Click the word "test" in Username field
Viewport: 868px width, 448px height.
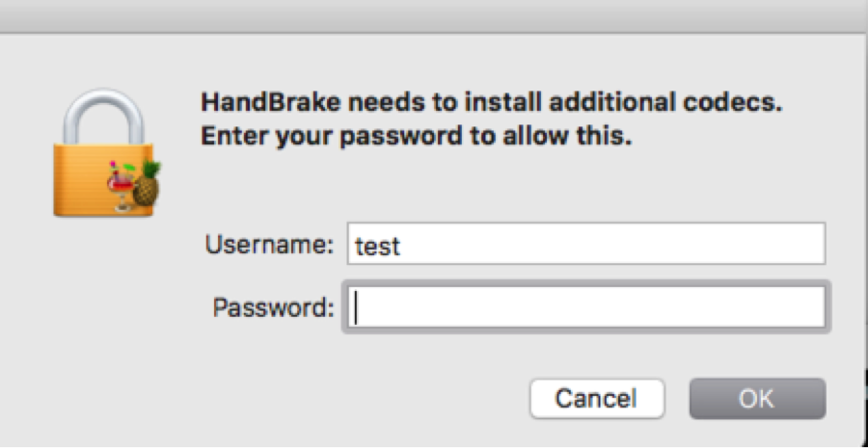point(377,246)
